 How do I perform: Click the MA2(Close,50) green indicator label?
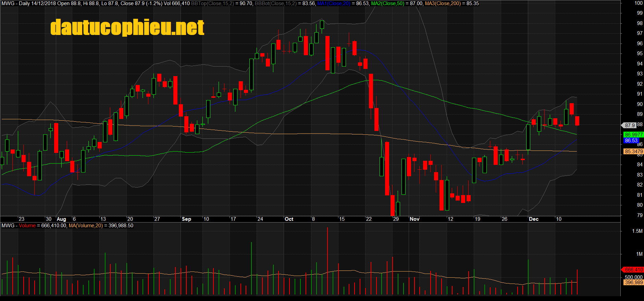(388, 3)
